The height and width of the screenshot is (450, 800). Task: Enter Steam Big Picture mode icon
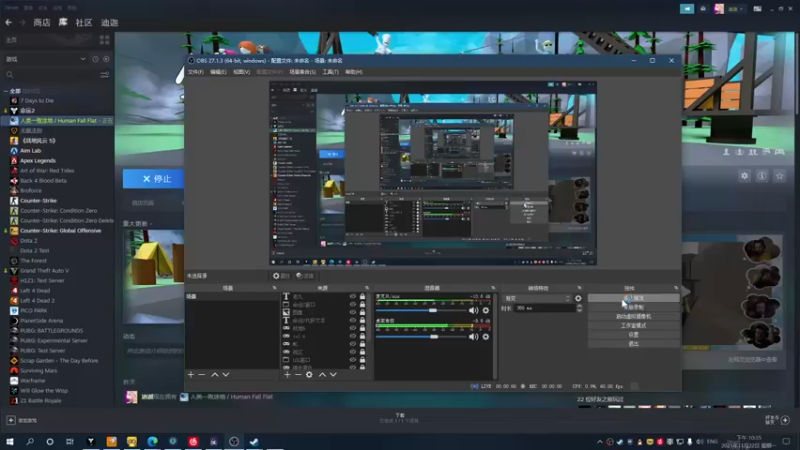(758, 9)
